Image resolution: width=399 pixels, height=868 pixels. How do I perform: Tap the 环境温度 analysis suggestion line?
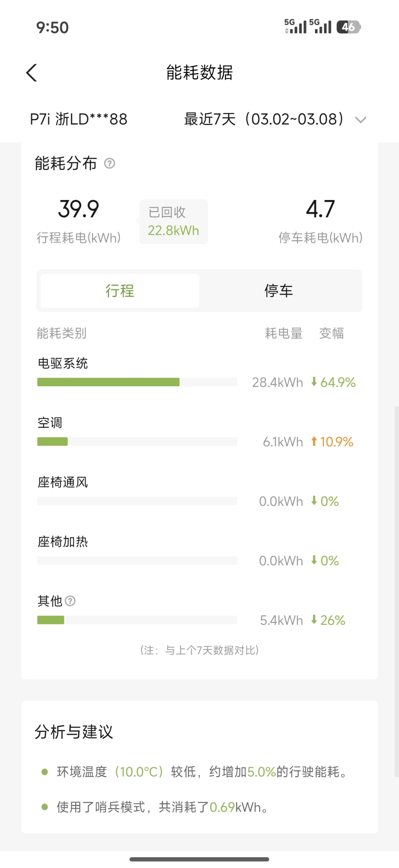point(201,772)
